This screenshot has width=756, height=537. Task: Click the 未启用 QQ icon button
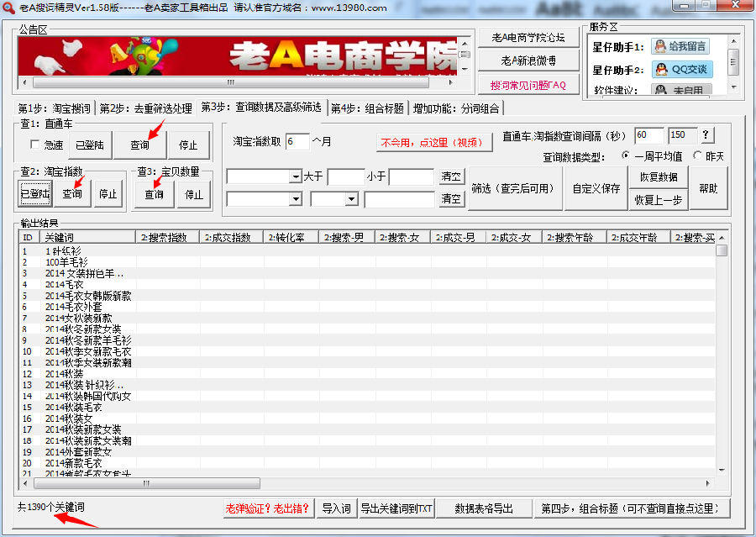point(682,89)
